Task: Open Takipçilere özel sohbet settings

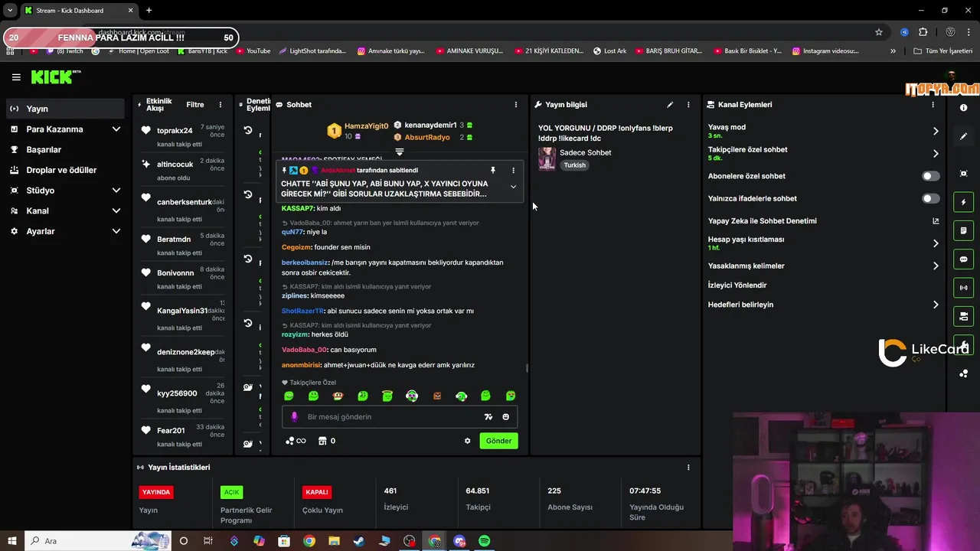Action: (823, 153)
